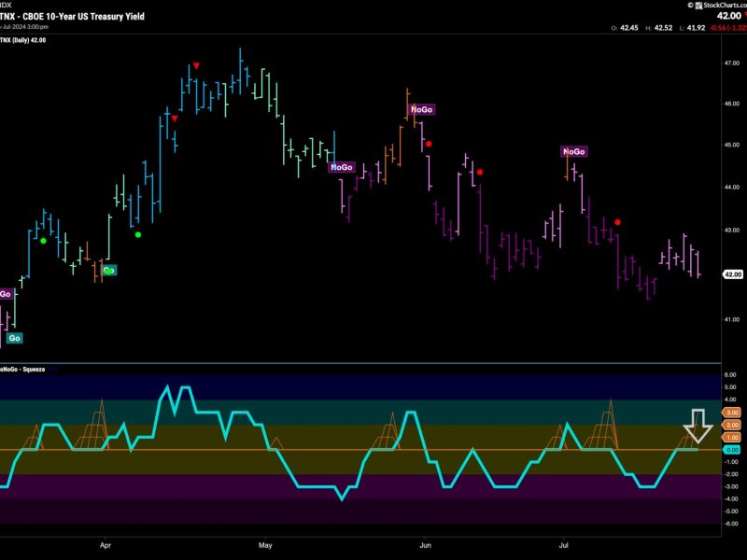Image resolution: width=747 pixels, height=560 pixels.
Task: Click the 46.00 price axis label
Action: [732, 104]
